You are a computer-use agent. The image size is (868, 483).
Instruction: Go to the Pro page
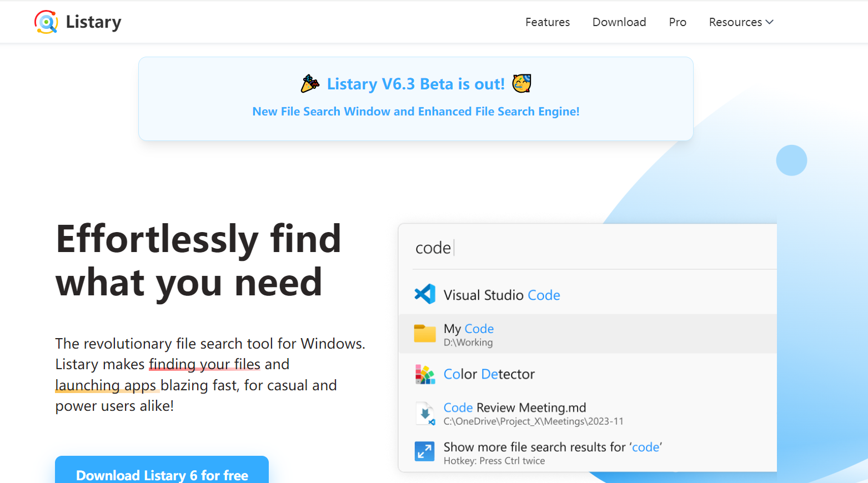pos(678,22)
